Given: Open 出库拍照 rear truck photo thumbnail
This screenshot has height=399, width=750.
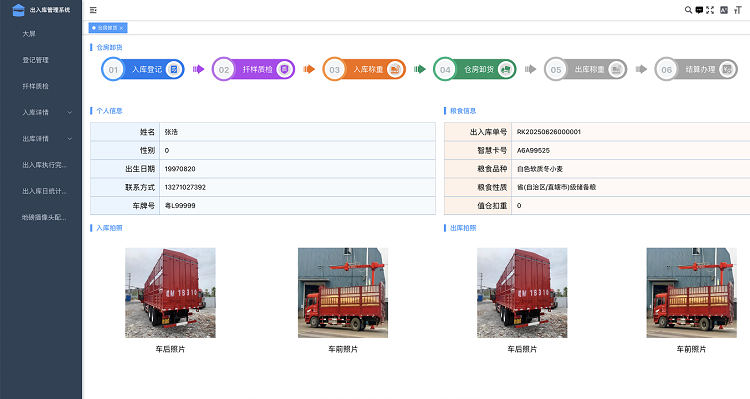Looking at the screenshot, I should (522, 293).
